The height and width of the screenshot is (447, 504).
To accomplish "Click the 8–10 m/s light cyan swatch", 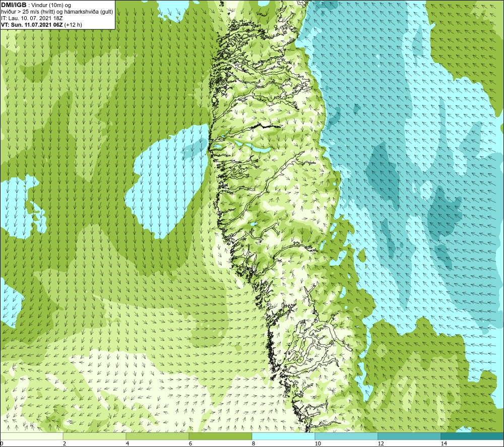I will [283, 436].
